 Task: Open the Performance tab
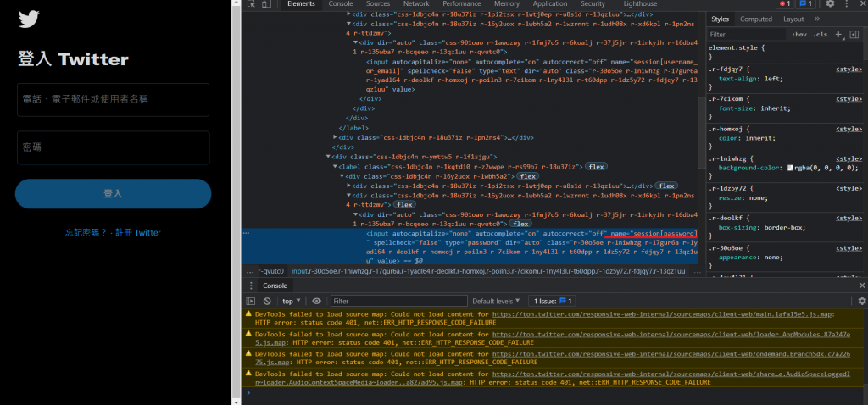point(462,4)
